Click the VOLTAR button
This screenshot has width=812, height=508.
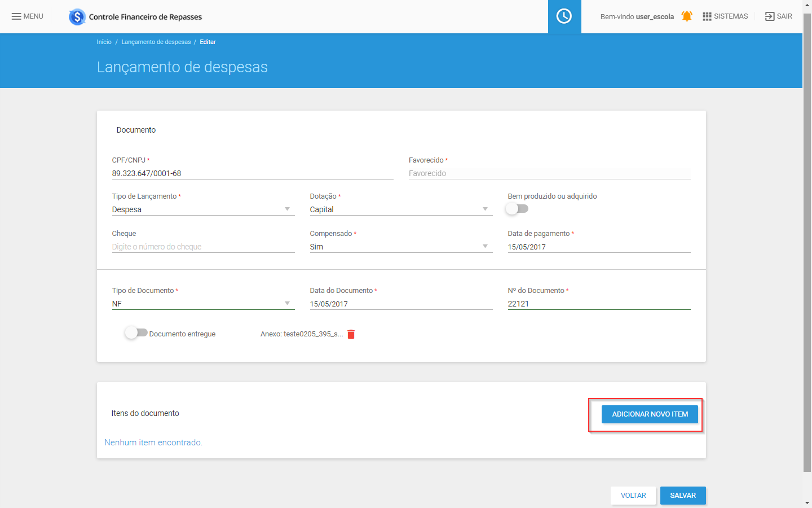(x=633, y=496)
